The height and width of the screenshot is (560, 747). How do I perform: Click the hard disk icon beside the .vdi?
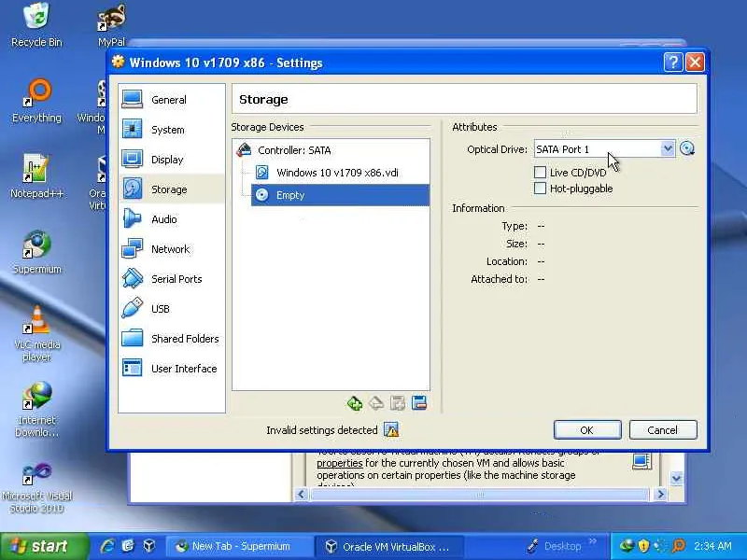pos(262,173)
